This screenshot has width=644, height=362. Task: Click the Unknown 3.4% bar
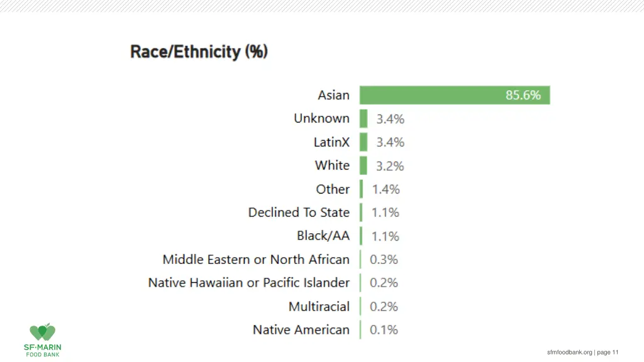tap(364, 119)
